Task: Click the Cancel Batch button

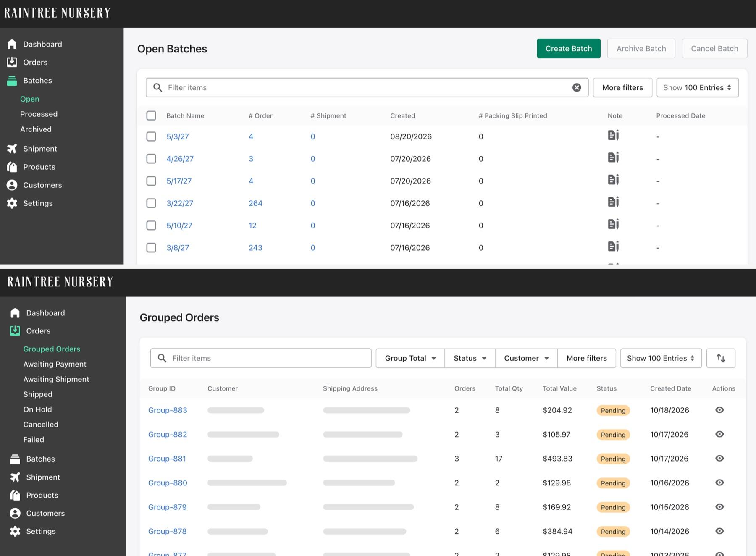Action: click(714, 49)
